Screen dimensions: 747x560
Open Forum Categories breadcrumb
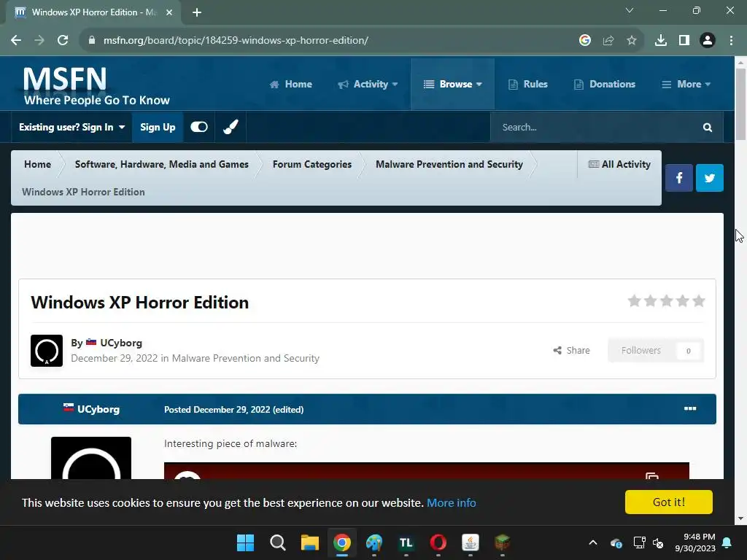312,164
